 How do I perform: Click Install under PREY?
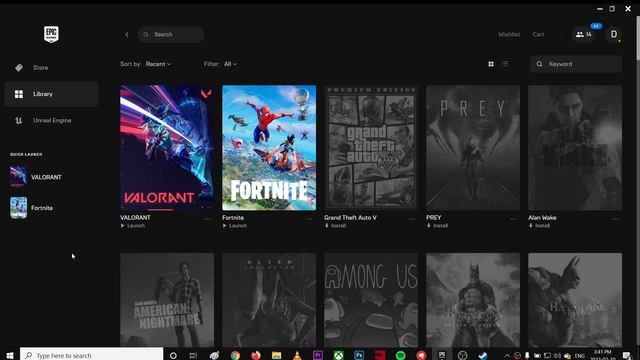pyautogui.click(x=438, y=226)
